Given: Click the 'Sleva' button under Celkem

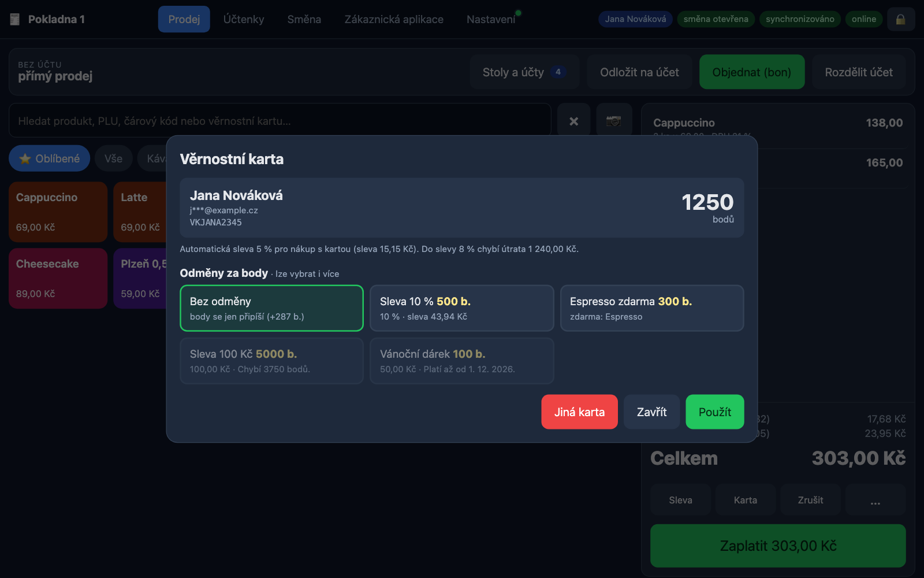Looking at the screenshot, I should (680, 500).
